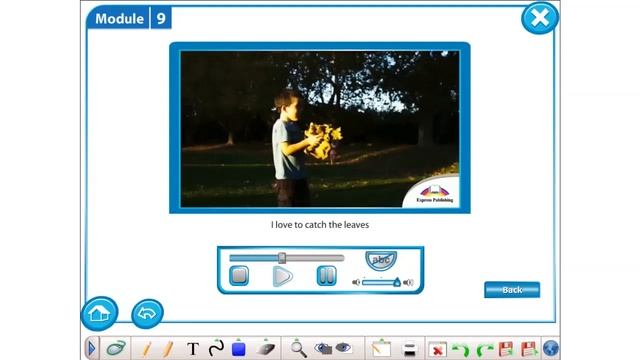The width and height of the screenshot is (640, 360).
Task: Select the blue shape tool
Action: point(238,349)
